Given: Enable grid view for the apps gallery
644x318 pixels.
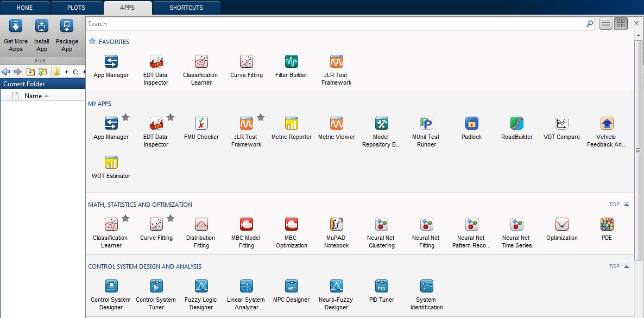Looking at the screenshot, I should (x=620, y=23).
